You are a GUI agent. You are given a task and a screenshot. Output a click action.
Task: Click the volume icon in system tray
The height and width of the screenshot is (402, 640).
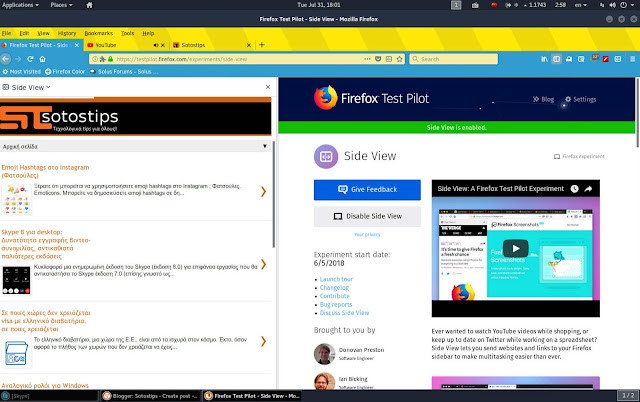click(x=613, y=5)
